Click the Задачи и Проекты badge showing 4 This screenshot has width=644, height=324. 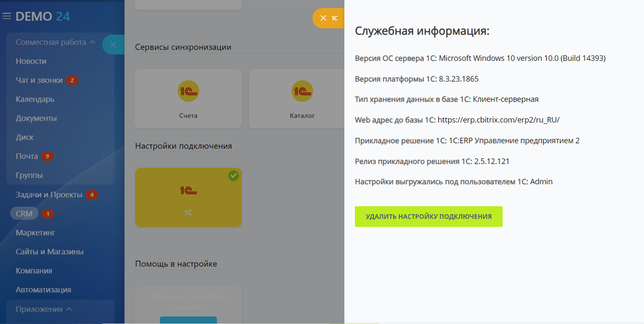pyautogui.click(x=92, y=195)
